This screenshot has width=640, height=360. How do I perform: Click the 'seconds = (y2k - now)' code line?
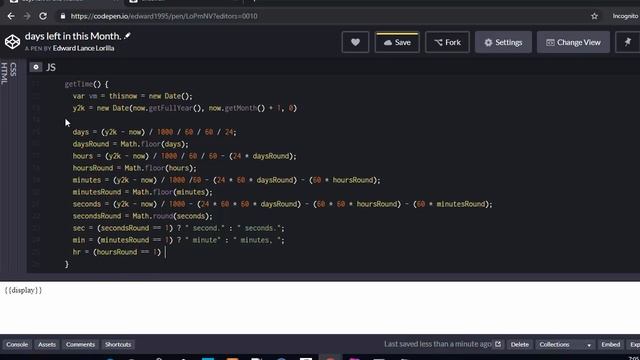[282, 204]
